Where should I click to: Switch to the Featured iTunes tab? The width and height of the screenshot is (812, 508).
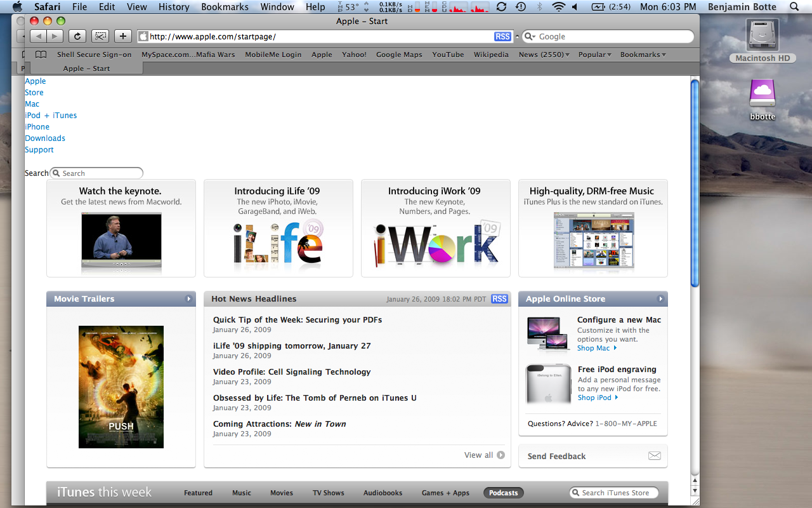(x=198, y=493)
